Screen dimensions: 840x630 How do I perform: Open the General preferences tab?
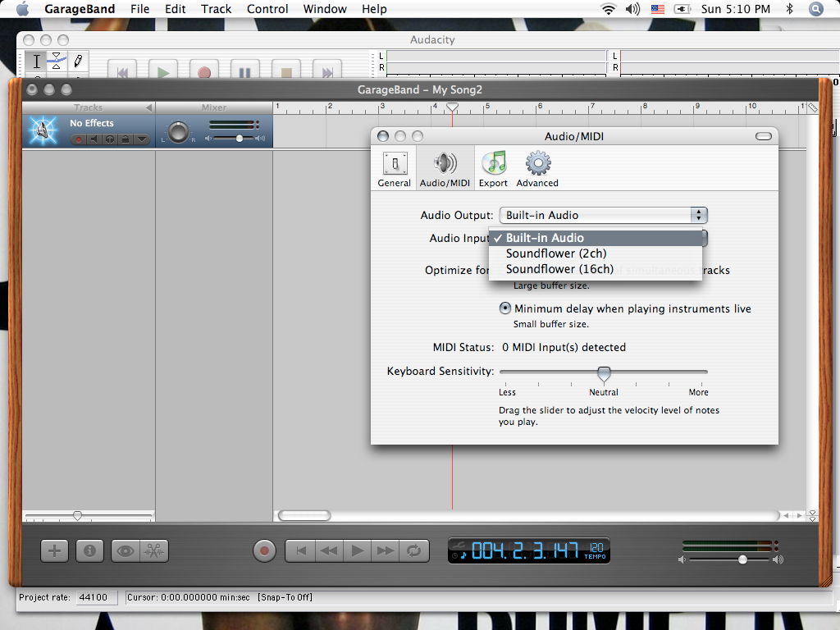click(x=395, y=169)
